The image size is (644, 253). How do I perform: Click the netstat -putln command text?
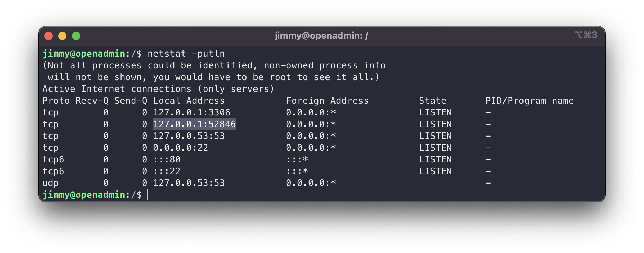(186, 54)
